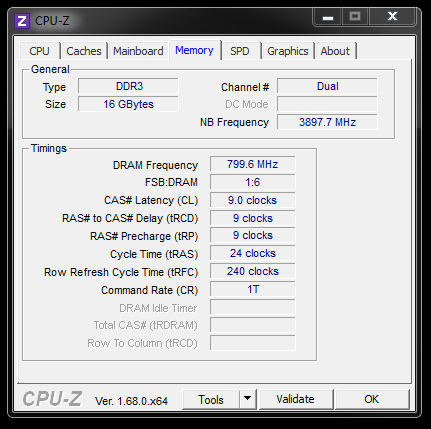Click the empty Total CAS# (tRDRAM) field
Screen dimensions: 431x429
coord(253,325)
